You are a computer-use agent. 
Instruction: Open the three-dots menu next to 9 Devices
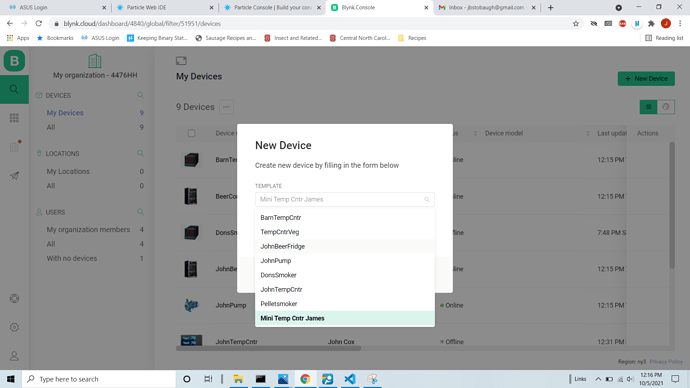tap(226, 107)
